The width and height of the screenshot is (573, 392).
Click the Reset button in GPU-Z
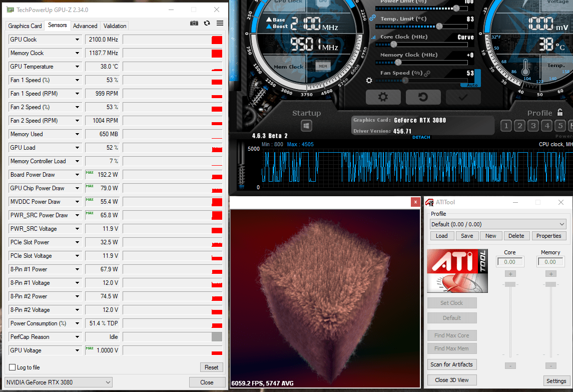[211, 367]
